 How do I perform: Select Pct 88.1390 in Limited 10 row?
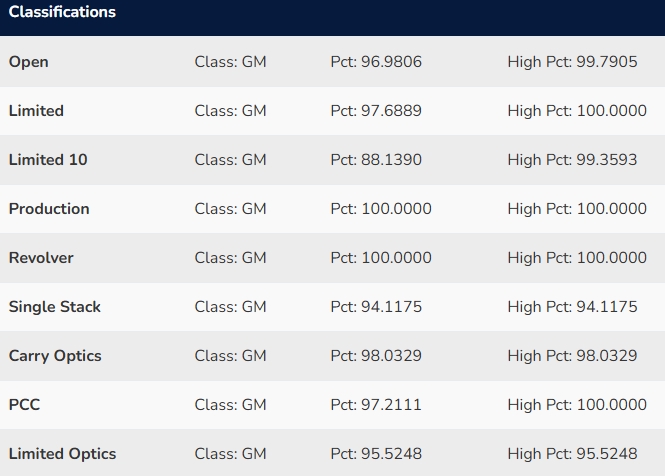[376, 160]
